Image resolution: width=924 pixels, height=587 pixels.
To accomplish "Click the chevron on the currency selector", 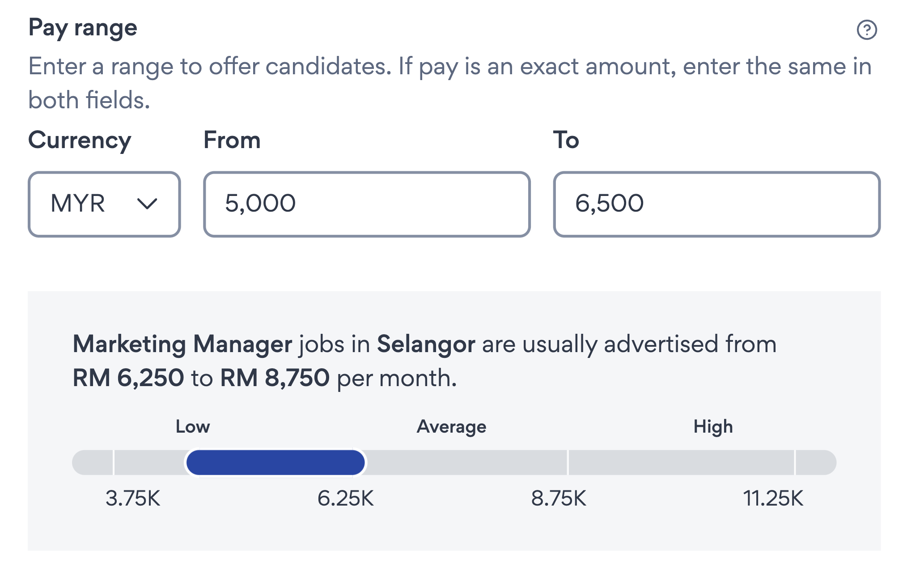I will coord(148,204).
